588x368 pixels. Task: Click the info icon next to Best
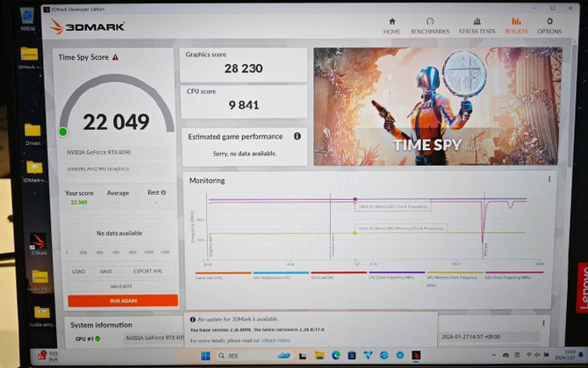click(x=163, y=192)
